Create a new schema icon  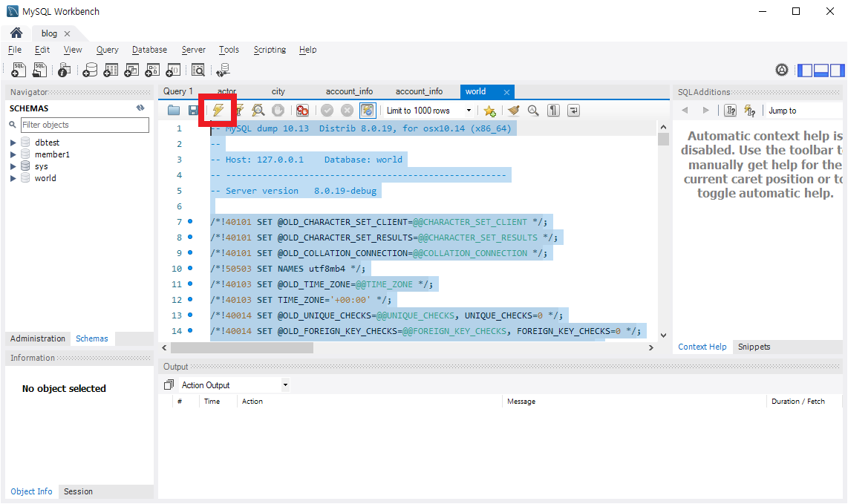pyautogui.click(x=90, y=70)
